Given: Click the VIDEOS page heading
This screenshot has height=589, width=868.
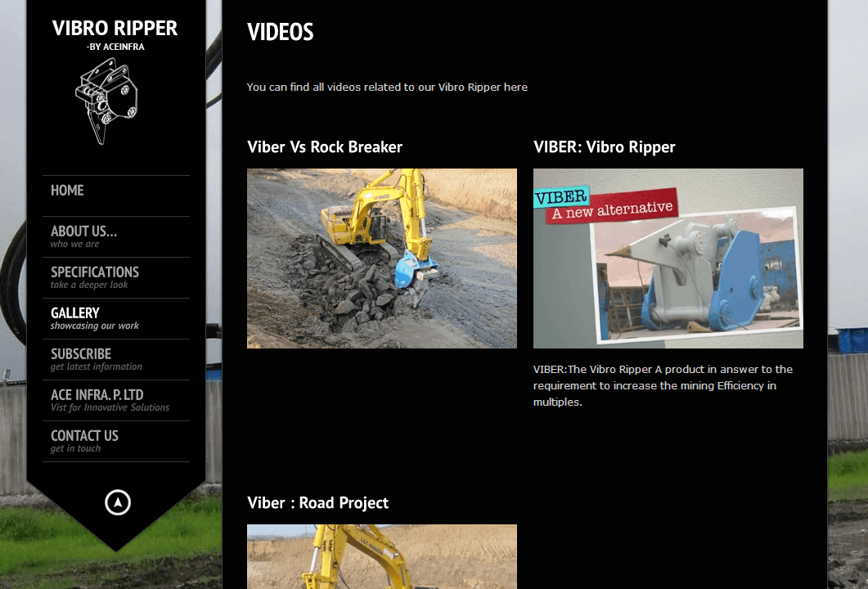Looking at the screenshot, I should click(x=281, y=32).
